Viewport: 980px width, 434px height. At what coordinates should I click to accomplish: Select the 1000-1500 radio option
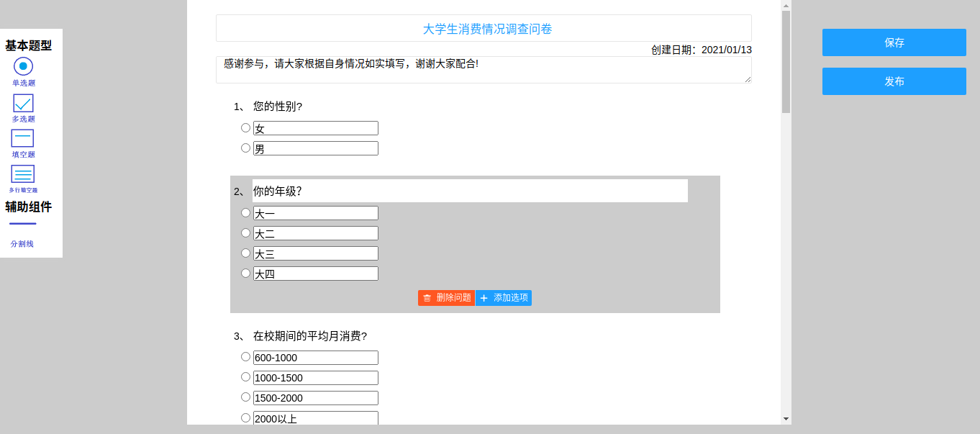pos(245,376)
